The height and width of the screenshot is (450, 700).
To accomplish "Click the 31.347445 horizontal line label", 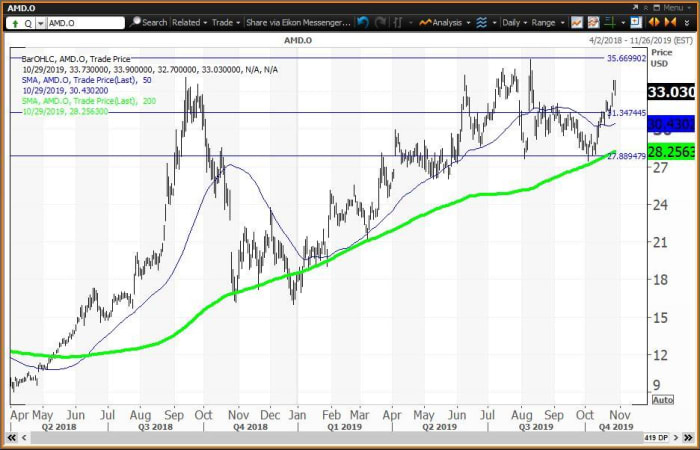I will pyautogui.click(x=626, y=113).
